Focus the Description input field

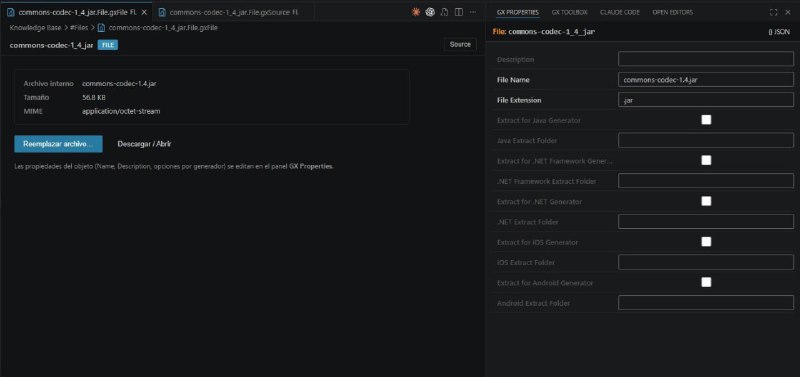pos(706,59)
